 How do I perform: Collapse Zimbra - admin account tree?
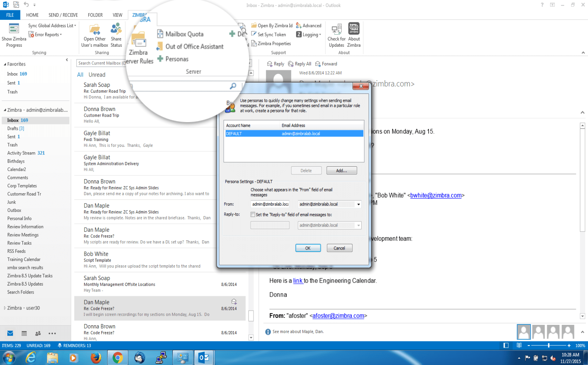coord(5,110)
